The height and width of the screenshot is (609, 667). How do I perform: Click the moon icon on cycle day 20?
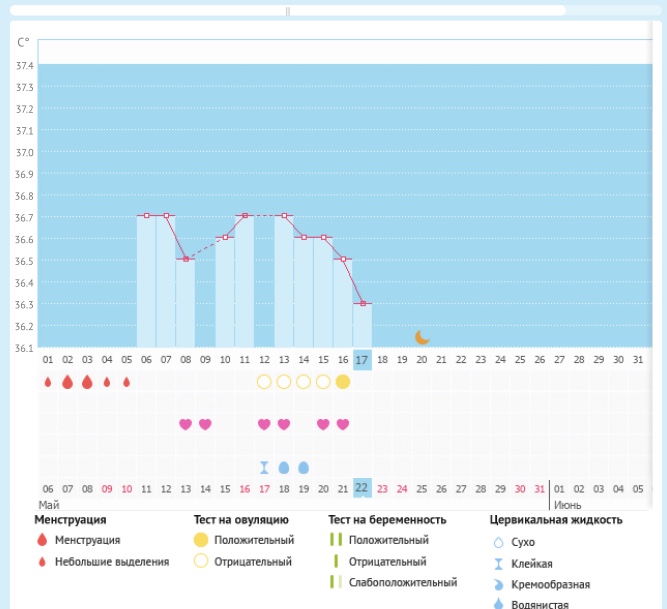pyautogui.click(x=422, y=337)
